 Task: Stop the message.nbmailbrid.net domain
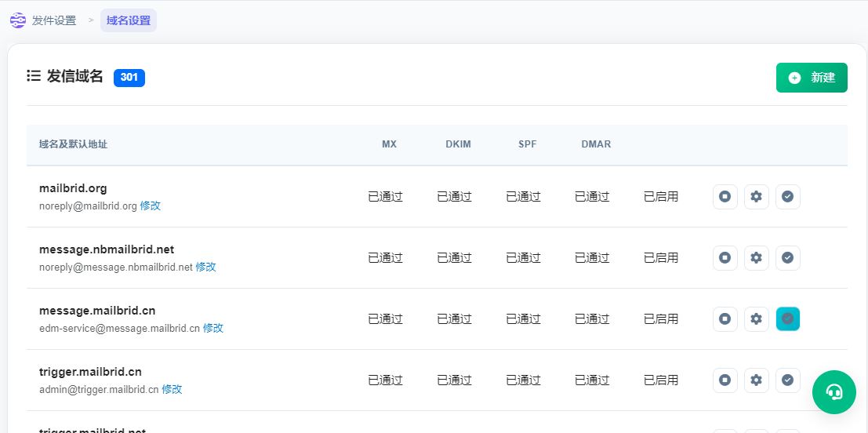click(x=725, y=258)
